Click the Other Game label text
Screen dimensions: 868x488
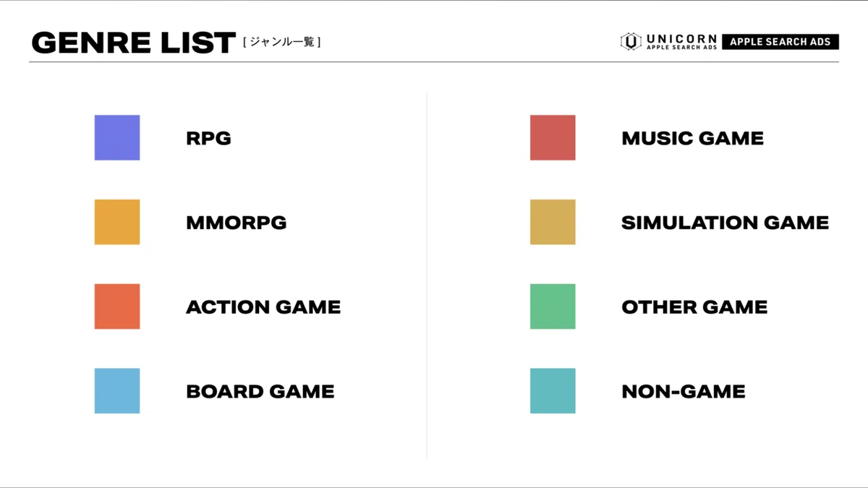pos(694,307)
